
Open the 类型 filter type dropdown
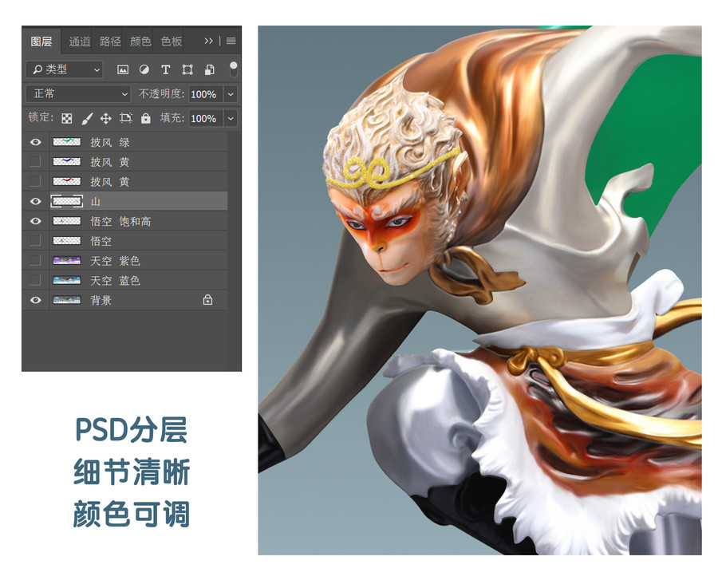[64, 69]
